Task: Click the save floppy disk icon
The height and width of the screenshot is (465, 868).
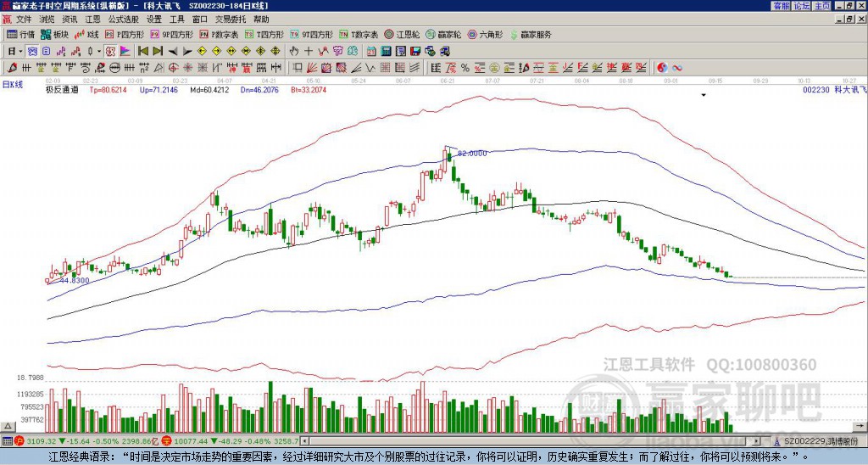Action: click(415, 52)
